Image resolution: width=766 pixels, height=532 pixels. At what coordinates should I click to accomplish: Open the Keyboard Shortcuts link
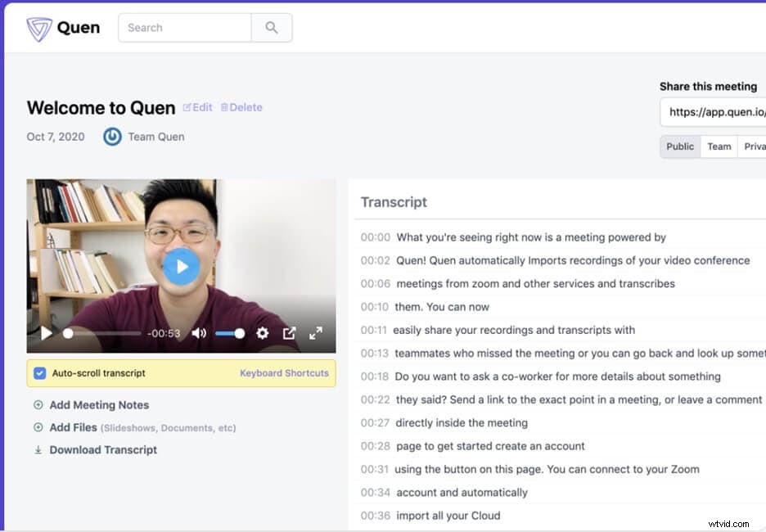click(284, 372)
